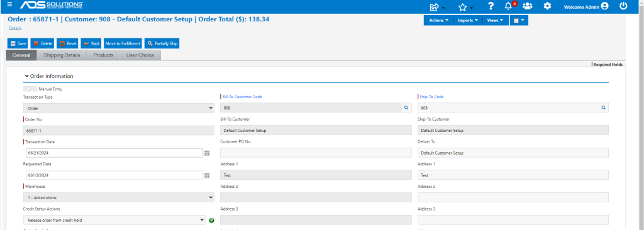Click the Save button
This screenshot has width=644, height=230.
click(18, 43)
